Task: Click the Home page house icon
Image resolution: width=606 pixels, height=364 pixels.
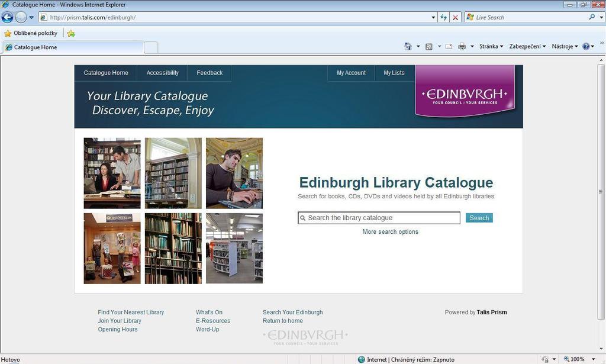Action: [408, 46]
